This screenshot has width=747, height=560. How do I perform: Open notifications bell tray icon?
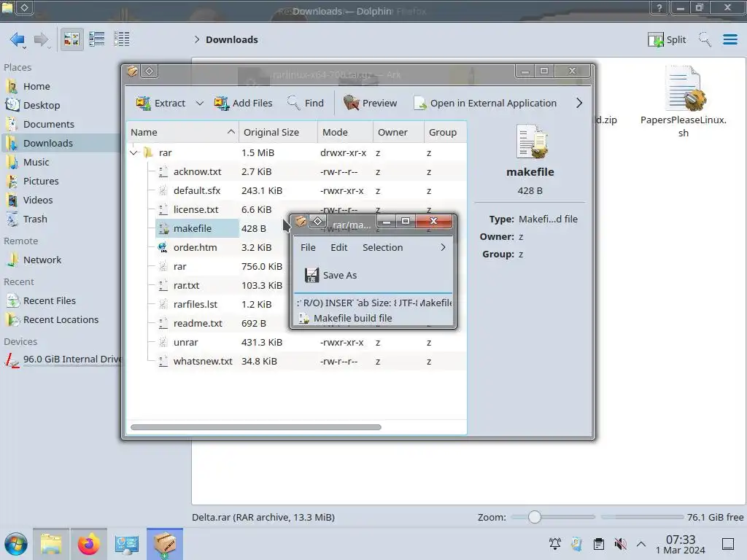point(555,544)
